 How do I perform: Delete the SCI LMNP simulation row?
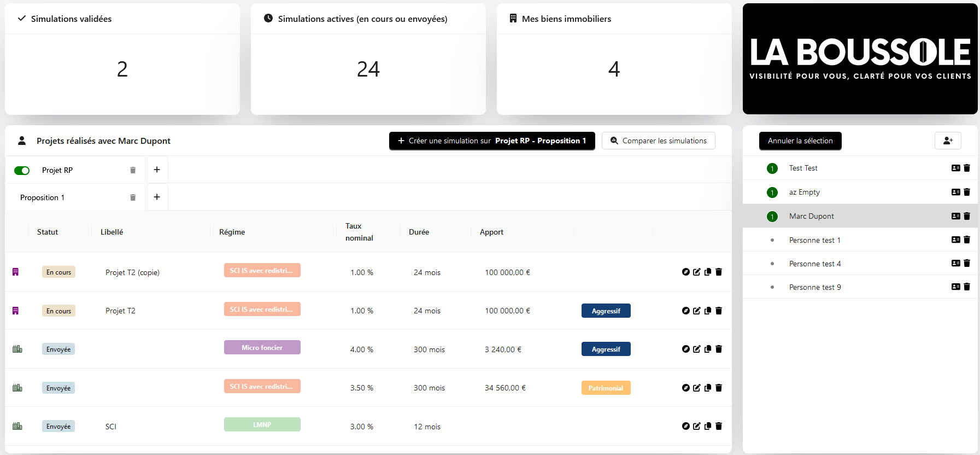(719, 426)
